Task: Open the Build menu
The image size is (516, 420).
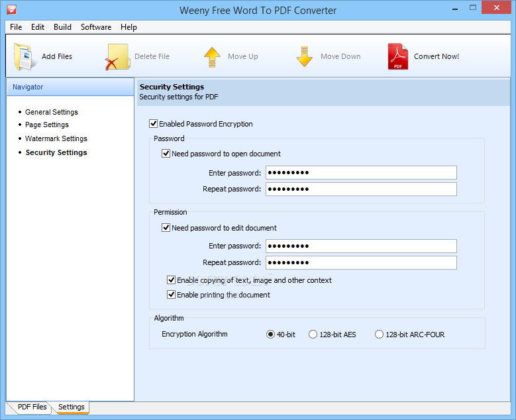Action: 62,27
